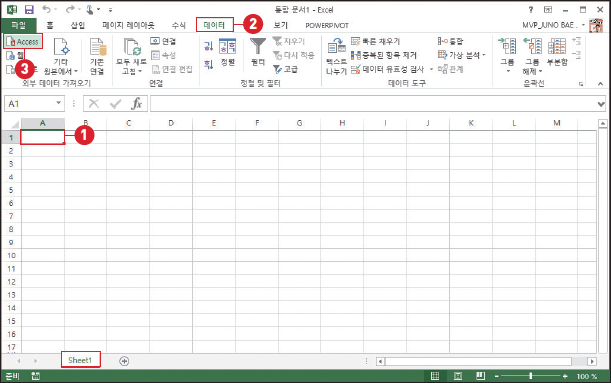This screenshot has width=611, height=383.
Task: Switch to the 수식 (Formulas) tab
Action: (x=178, y=25)
